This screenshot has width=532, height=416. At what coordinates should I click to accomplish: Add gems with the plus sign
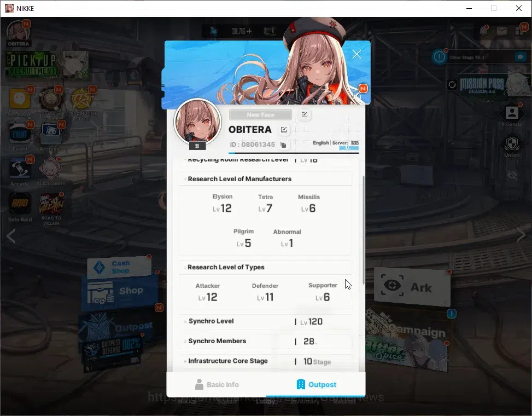coord(249,31)
